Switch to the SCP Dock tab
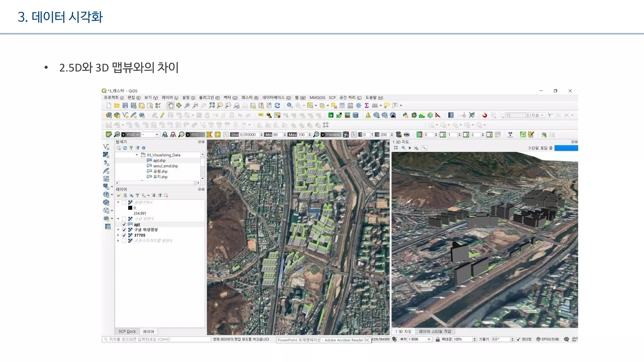The height and width of the screenshot is (362, 644). tap(127, 332)
